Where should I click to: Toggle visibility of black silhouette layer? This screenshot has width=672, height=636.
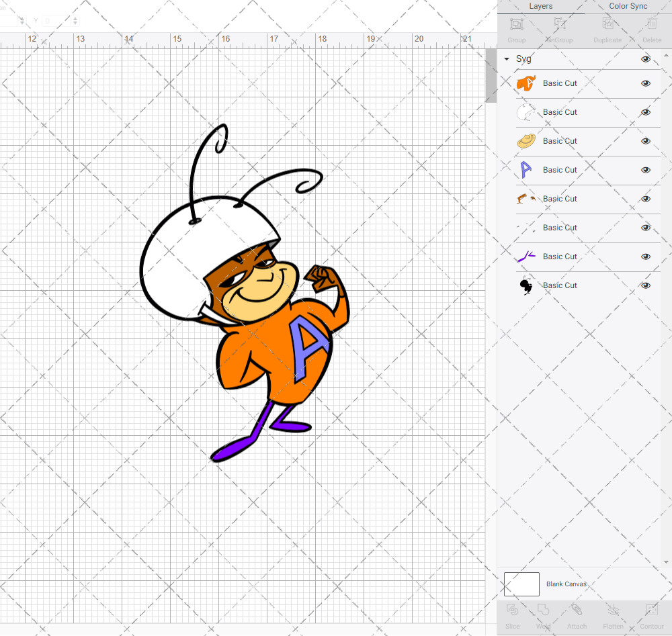pyautogui.click(x=646, y=285)
